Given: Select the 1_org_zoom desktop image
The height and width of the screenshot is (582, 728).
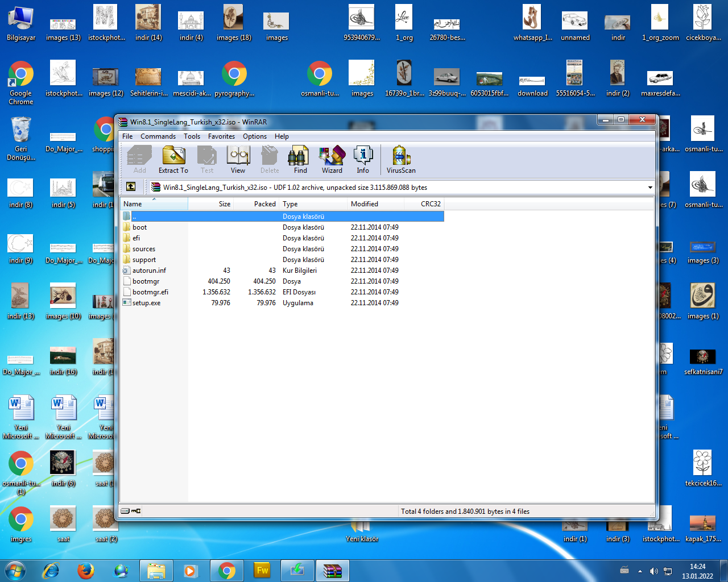Looking at the screenshot, I should coord(660,24).
